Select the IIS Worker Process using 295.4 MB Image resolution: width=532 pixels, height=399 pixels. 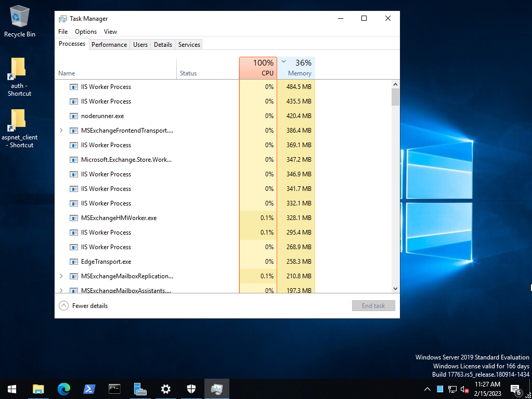click(x=185, y=233)
